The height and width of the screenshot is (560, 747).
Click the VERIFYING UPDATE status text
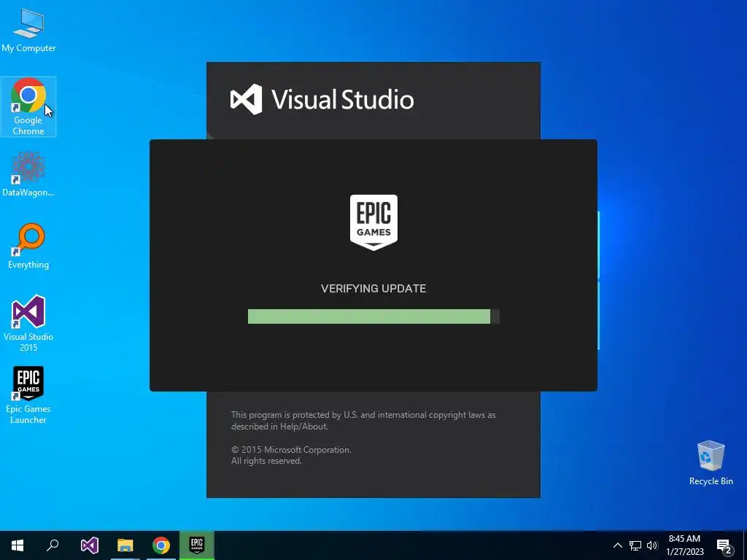(x=373, y=289)
